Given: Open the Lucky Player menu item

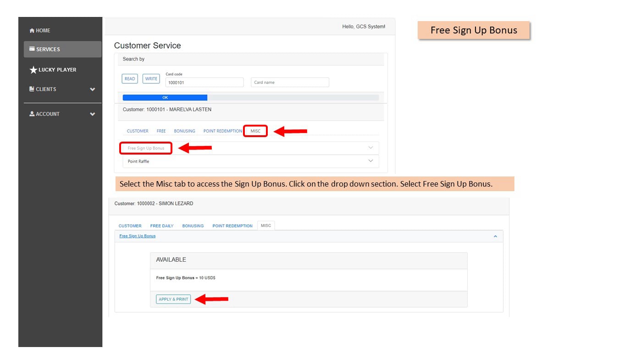Looking at the screenshot, I should tap(53, 70).
